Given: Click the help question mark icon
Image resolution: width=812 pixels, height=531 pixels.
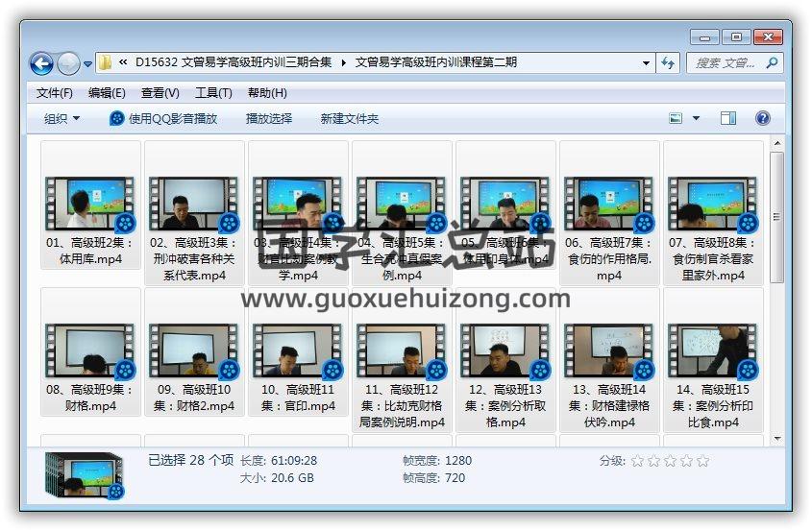Looking at the screenshot, I should click(x=762, y=118).
